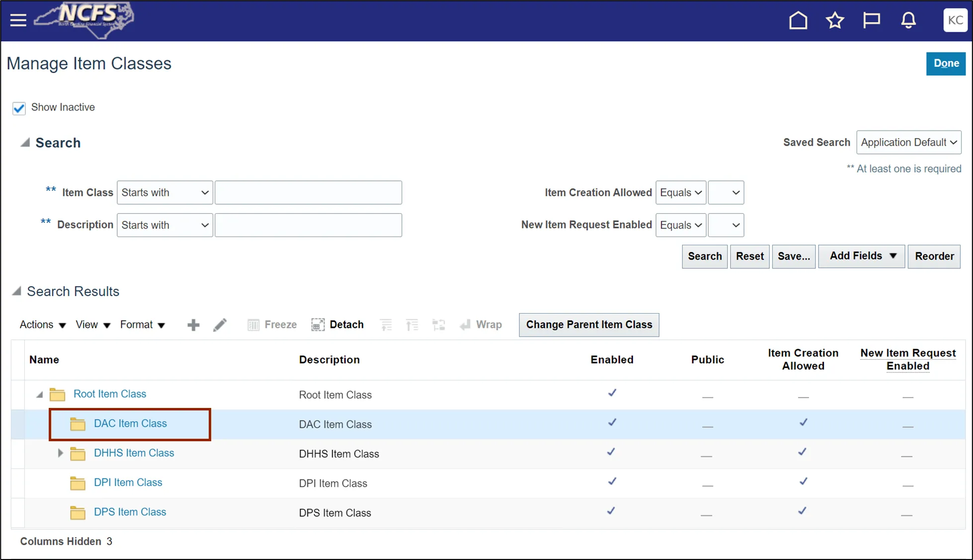973x560 pixels.
Task: Click Change Parent Item Class button
Action: (x=589, y=325)
